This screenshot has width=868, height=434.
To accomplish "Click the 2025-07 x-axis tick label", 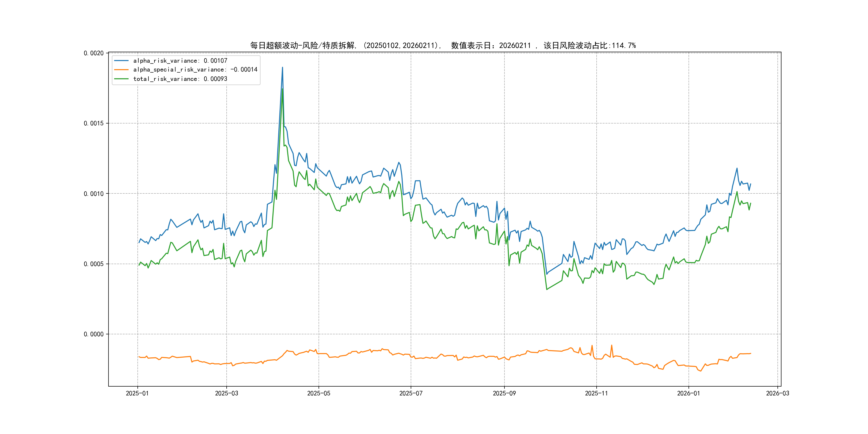I will 411,393.
